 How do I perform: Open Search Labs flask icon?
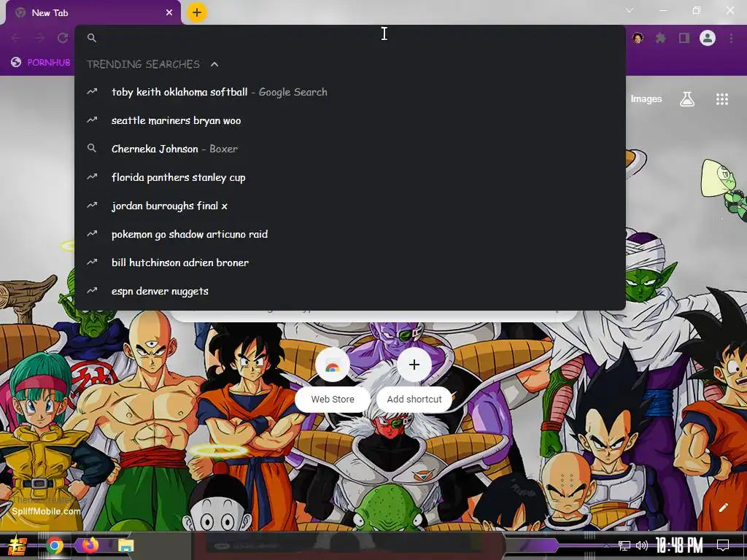[687, 99]
